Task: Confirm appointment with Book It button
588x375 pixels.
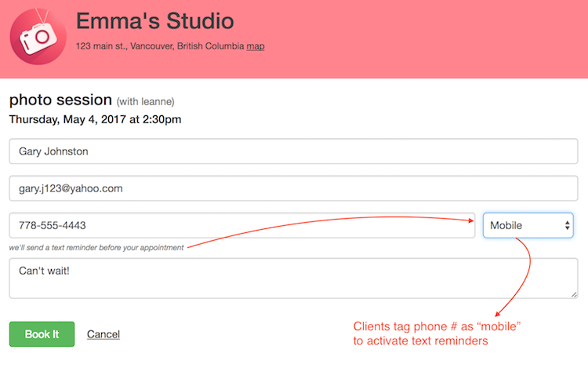Action: point(42,334)
